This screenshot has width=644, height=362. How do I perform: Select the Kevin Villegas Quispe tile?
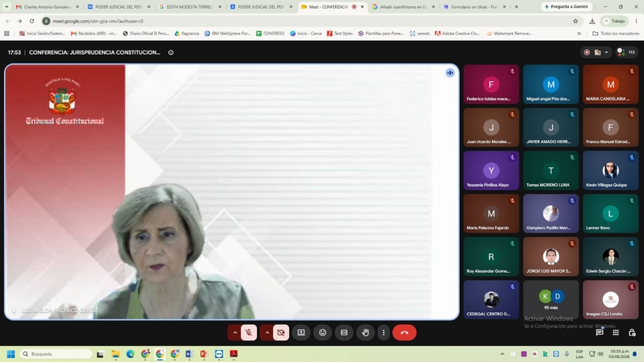pyautogui.click(x=610, y=171)
